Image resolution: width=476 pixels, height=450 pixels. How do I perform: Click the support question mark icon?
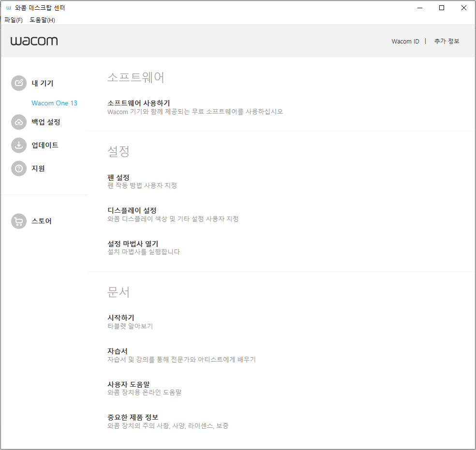[19, 169]
